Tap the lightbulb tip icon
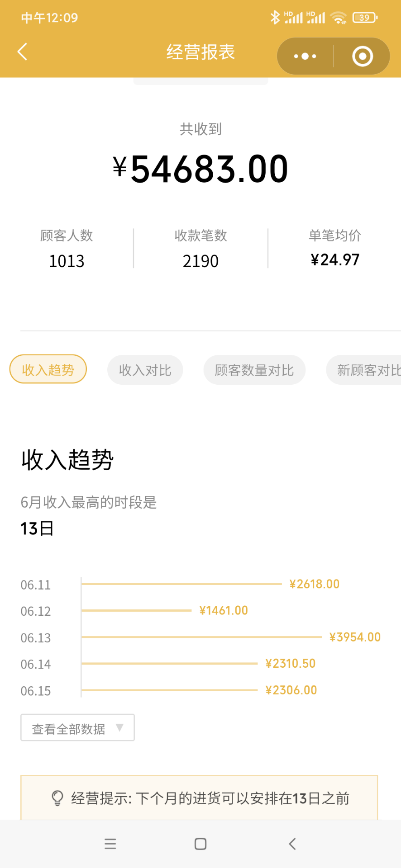The height and width of the screenshot is (868, 401). coord(57,798)
